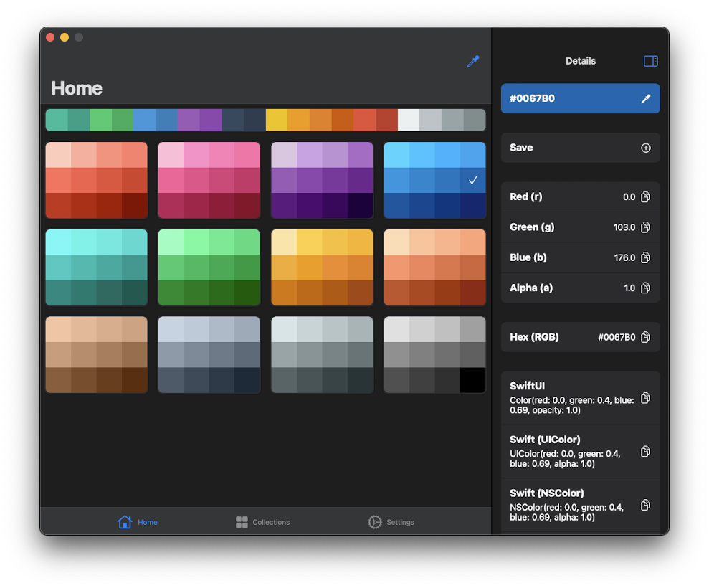This screenshot has width=709, height=588.
Task: Click the eyedropper inside the #0067B0 header
Action: click(645, 98)
